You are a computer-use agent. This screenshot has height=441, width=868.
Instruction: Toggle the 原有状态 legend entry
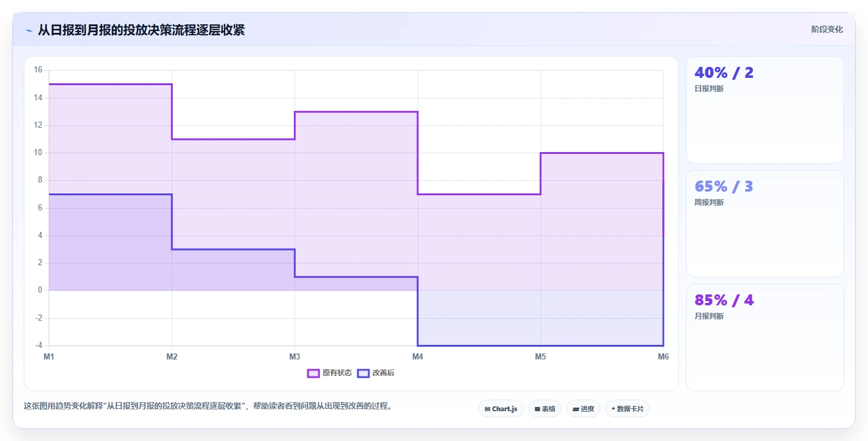coord(329,373)
